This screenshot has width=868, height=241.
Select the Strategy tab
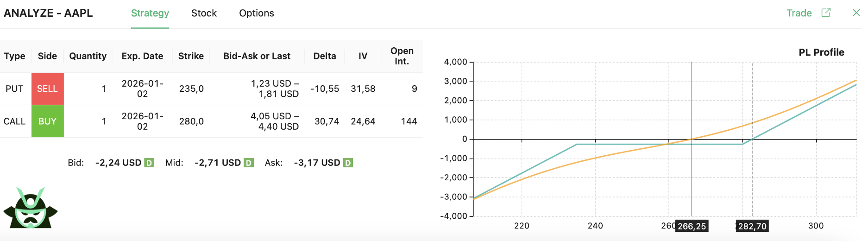150,13
